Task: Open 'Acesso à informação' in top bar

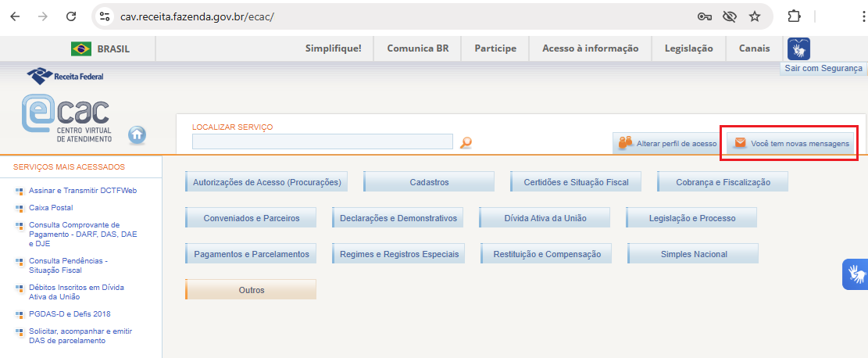Action: click(x=590, y=48)
